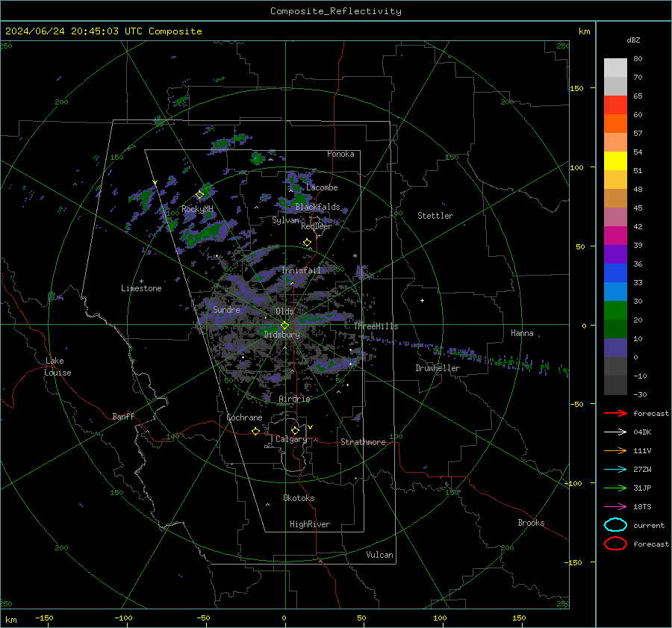Click the Calgary city label

(291, 439)
